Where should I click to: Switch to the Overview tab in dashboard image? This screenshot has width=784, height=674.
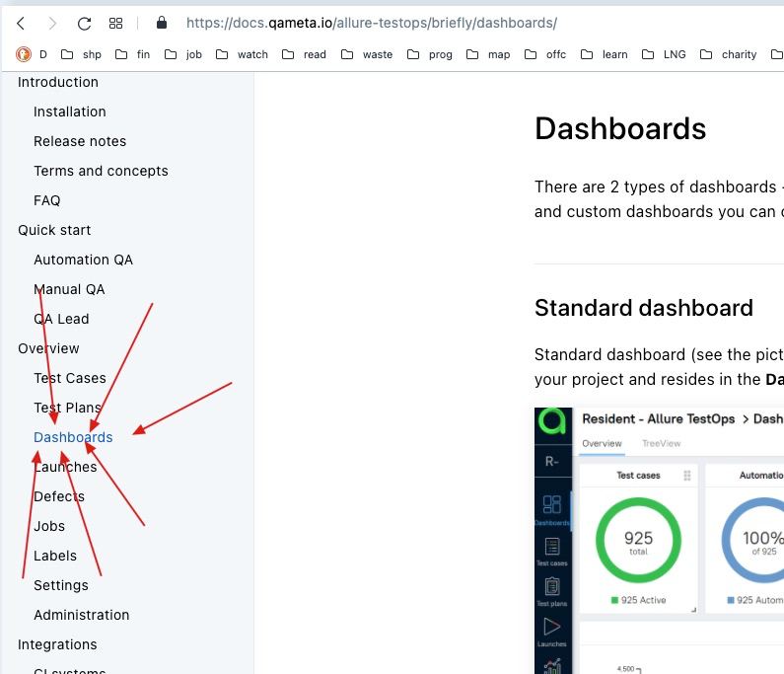click(602, 443)
